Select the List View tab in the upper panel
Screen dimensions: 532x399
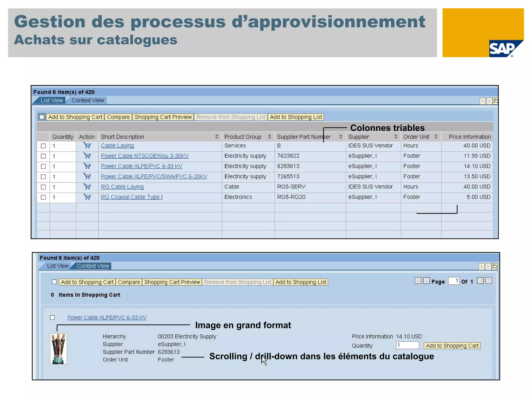(52, 101)
